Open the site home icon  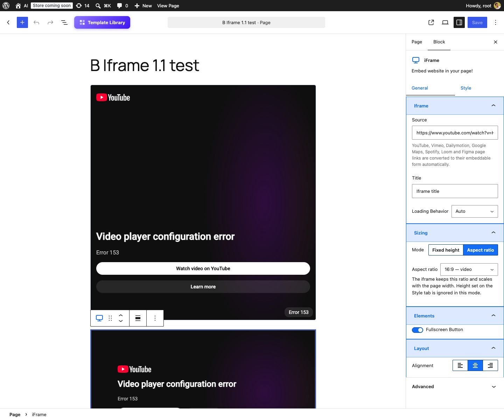18,6
